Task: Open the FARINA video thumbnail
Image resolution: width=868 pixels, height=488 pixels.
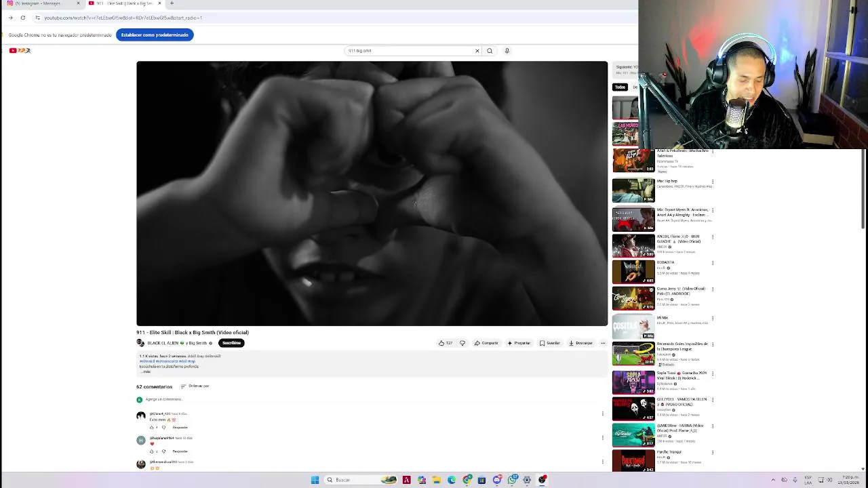Action: 633,435
